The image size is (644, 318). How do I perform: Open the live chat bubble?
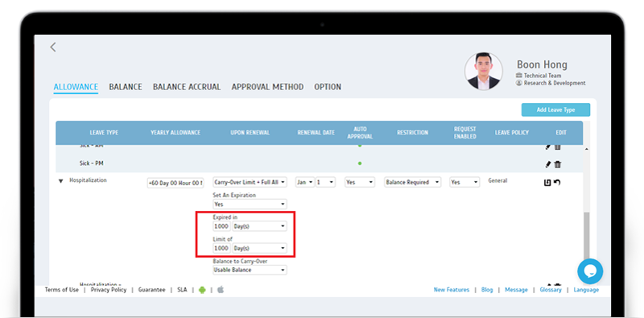pos(590,271)
